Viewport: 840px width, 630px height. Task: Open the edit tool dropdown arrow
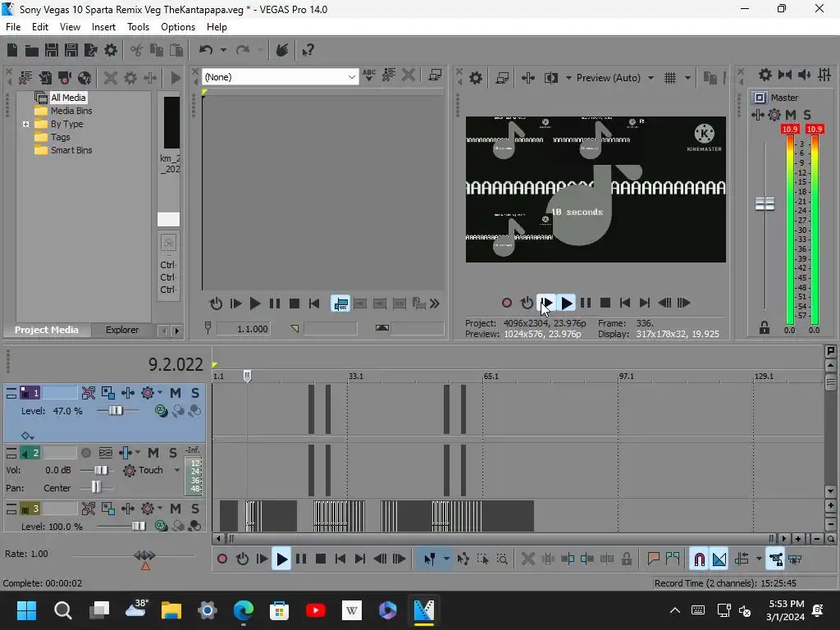pos(446,559)
